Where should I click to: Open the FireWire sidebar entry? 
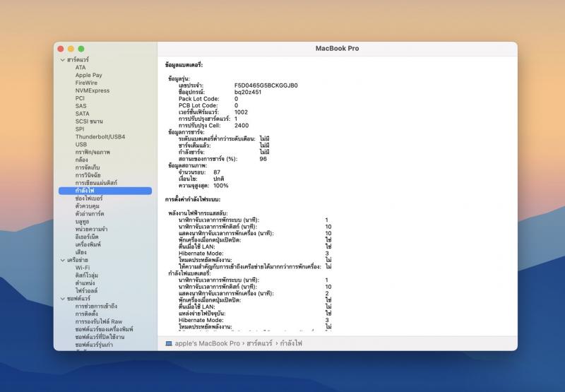(x=86, y=83)
